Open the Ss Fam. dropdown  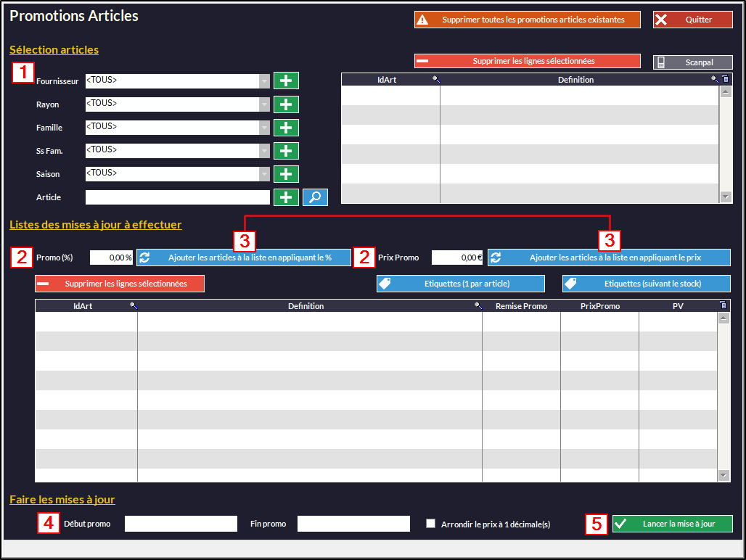tap(264, 150)
